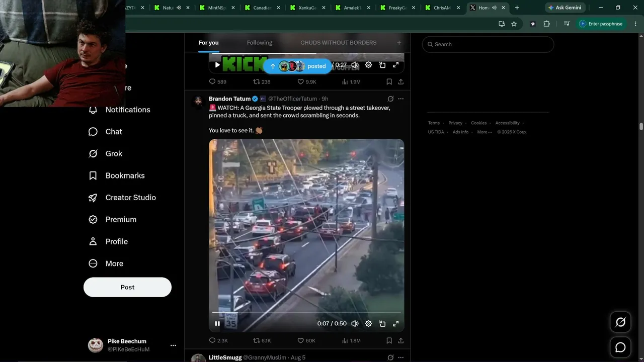Pause the Georgia State Trooper video
This screenshot has height=362, width=644.
coord(217,324)
